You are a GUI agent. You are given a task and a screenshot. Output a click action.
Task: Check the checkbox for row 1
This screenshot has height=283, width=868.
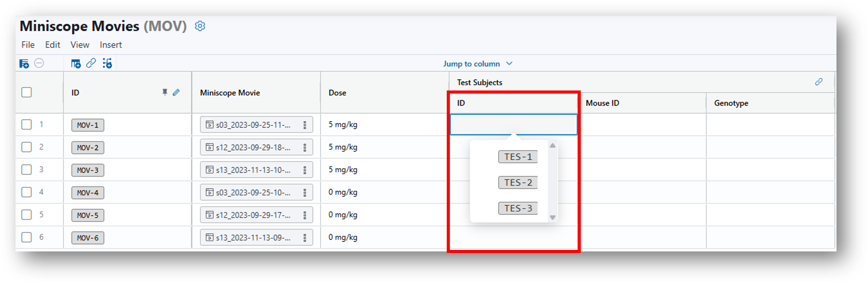[x=26, y=124]
